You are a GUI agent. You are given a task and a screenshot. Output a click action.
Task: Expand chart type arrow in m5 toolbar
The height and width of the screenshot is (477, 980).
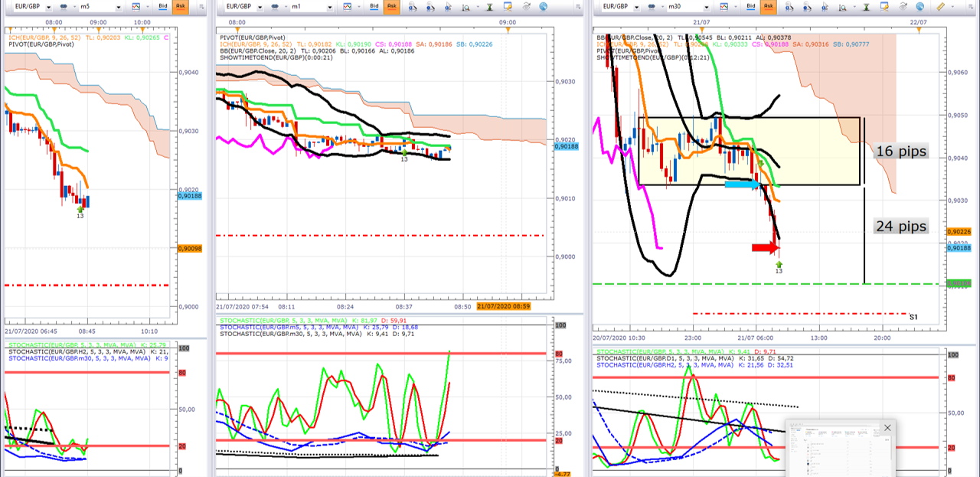[x=147, y=6]
